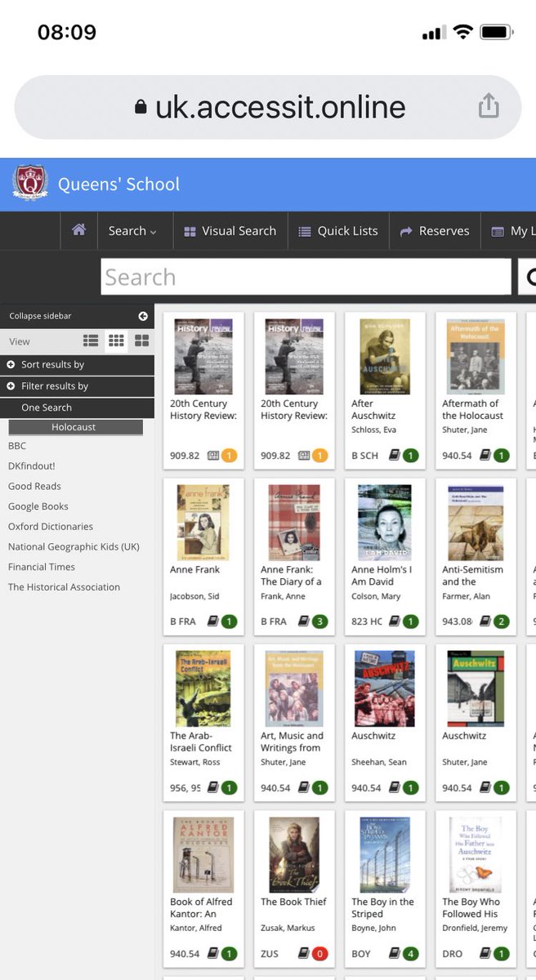Click book icon on Aftermath of the Holocaust
This screenshot has height=980, width=536.
pos(485,456)
